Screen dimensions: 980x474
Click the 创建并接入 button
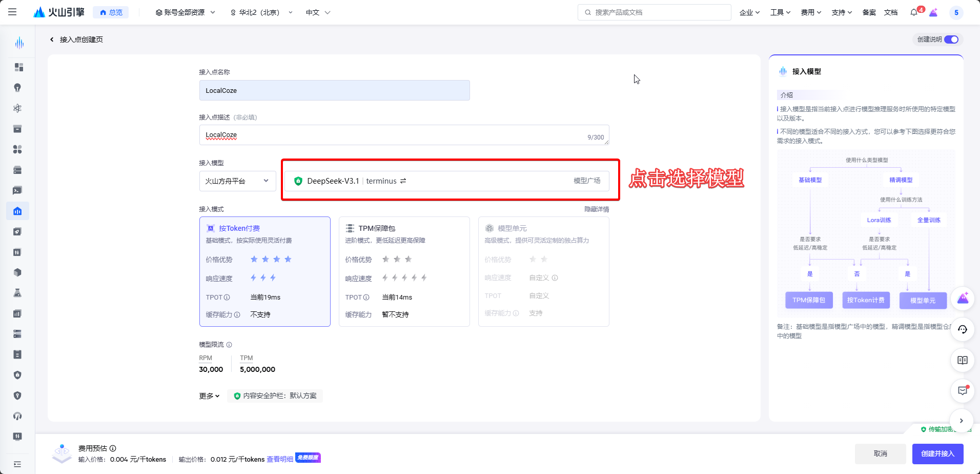pos(937,453)
